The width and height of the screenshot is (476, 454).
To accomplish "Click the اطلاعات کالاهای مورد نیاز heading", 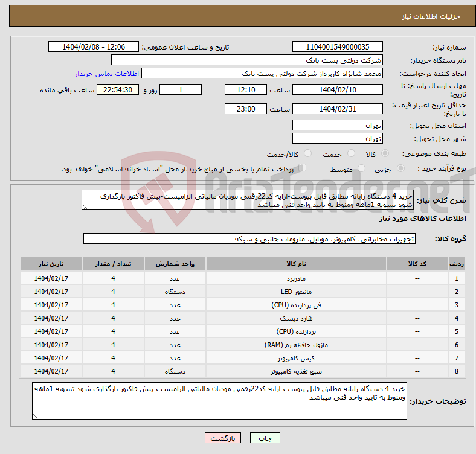I will pyautogui.click(x=422, y=219).
